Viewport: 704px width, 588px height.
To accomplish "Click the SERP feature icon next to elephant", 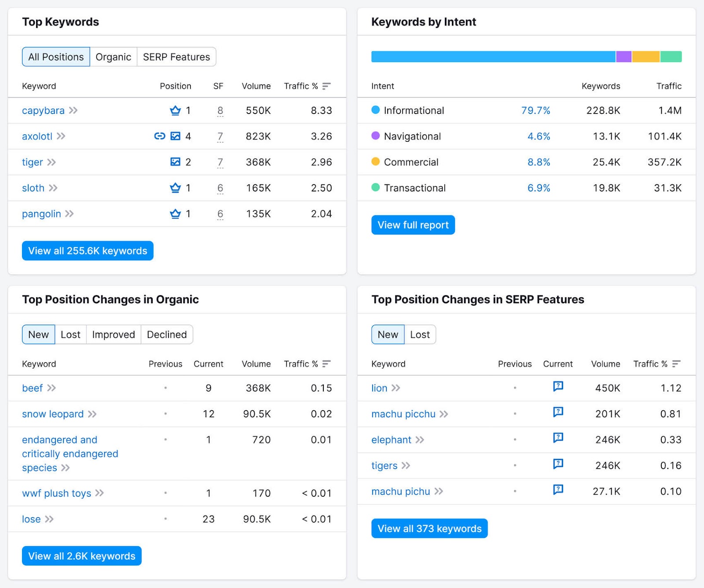I will 558,438.
